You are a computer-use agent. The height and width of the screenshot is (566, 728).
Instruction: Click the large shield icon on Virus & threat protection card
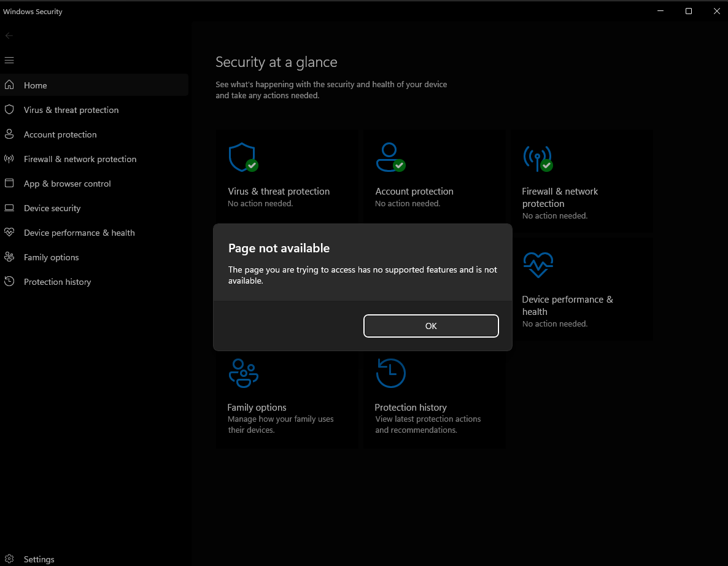pyautogui.click(x=243, y=157)
